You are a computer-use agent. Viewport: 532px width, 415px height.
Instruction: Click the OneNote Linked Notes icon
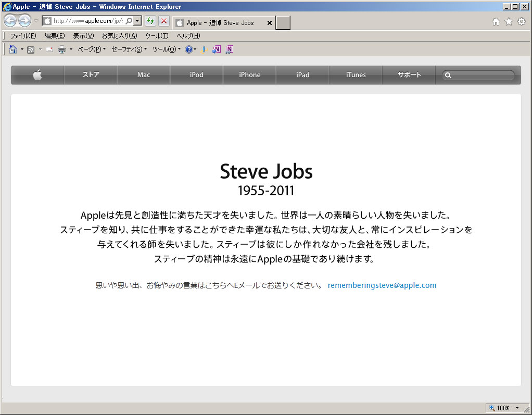pyautogui.click(x=230, y=49)
